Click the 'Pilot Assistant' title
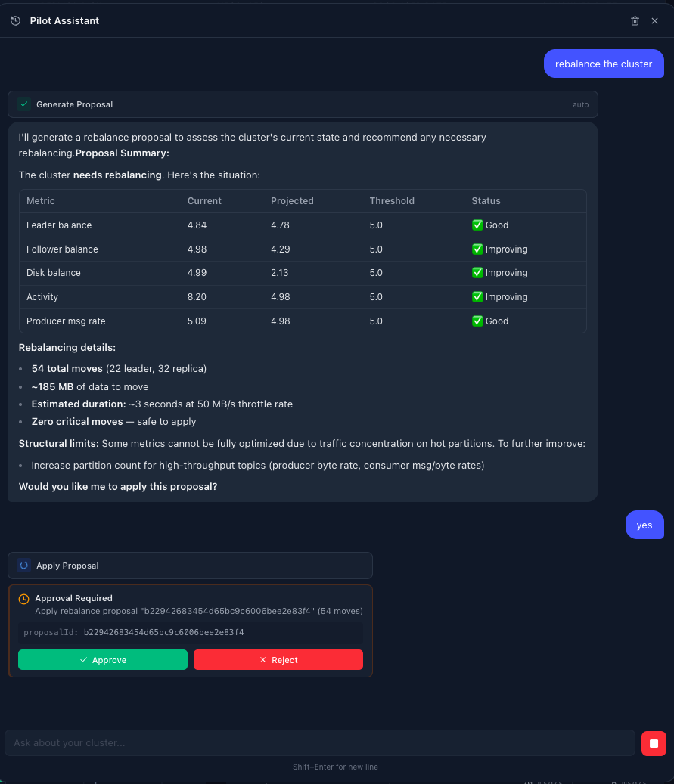This screenshot has height=784, width=674. pos(64,20)
